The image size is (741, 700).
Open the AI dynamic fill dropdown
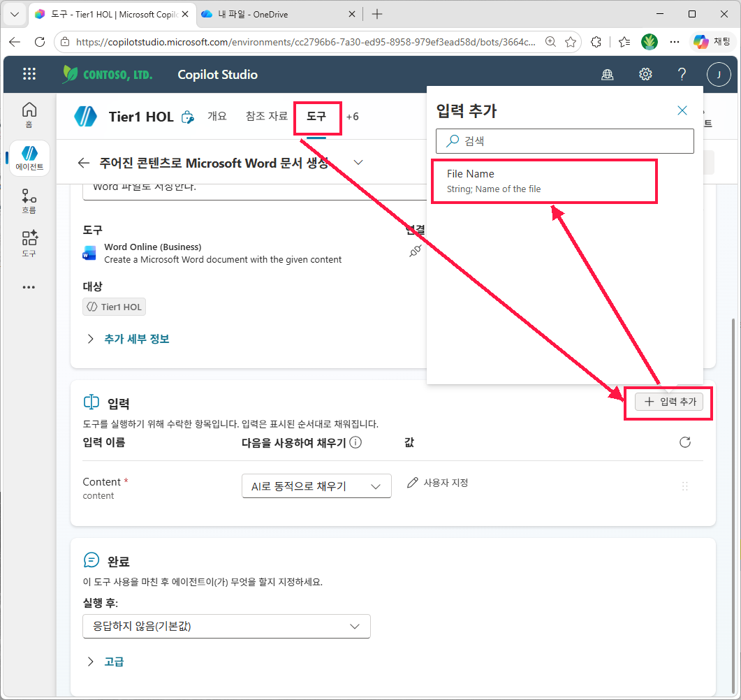[x=316, y=486]
